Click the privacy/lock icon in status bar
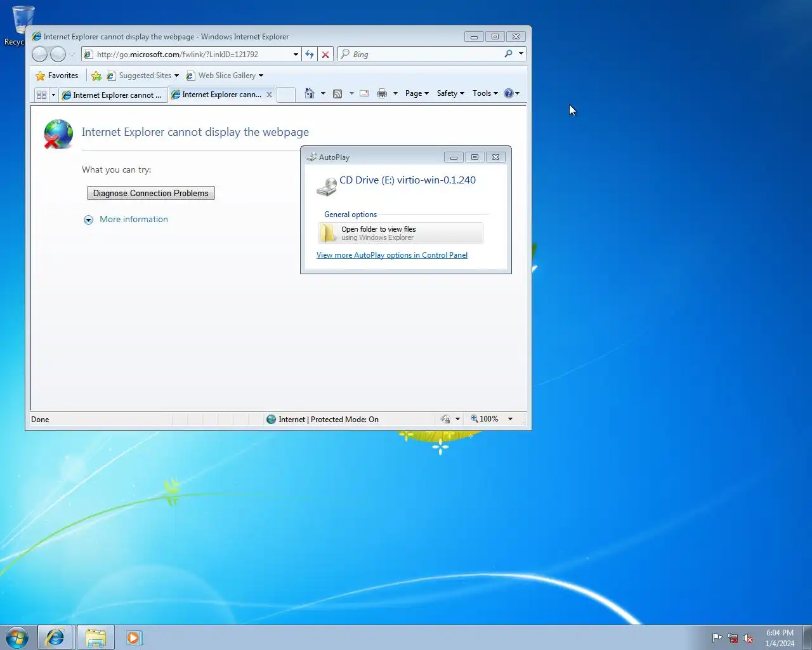812x650 pixels. tap(445, 419)
